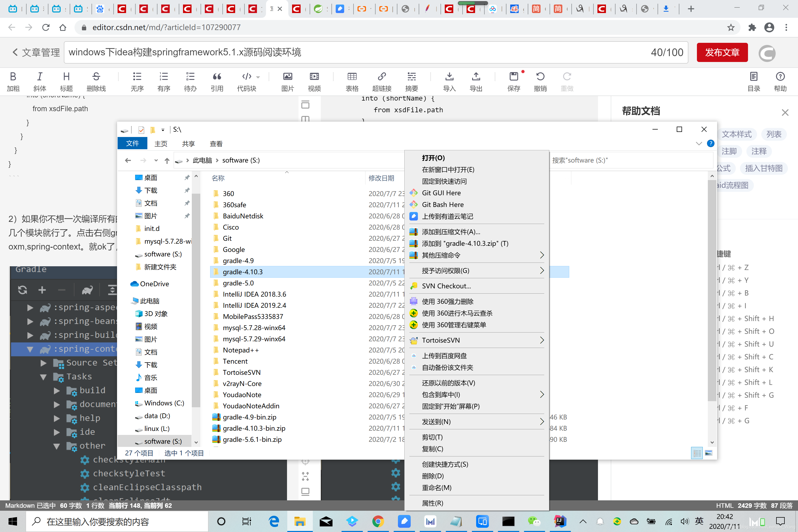Switch Explorer to large icons view
Viewport: 798px width, 532px height.
pyautogui.click(x=709, y=453)
